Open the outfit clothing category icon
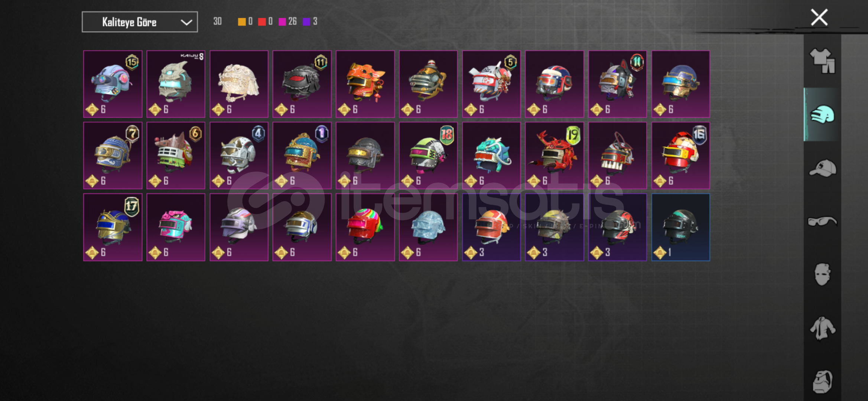 coord(822,61)
